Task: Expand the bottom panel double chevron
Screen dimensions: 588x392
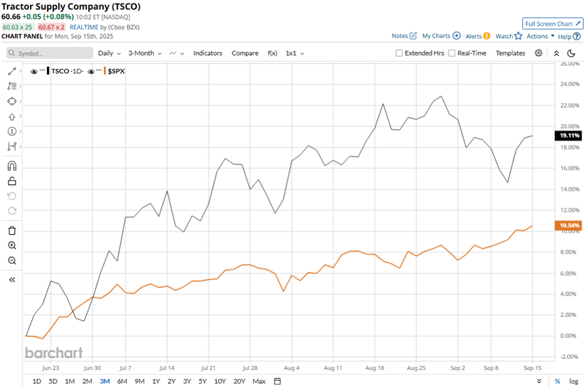Action: pyautogui.click(x=539, y=381)
